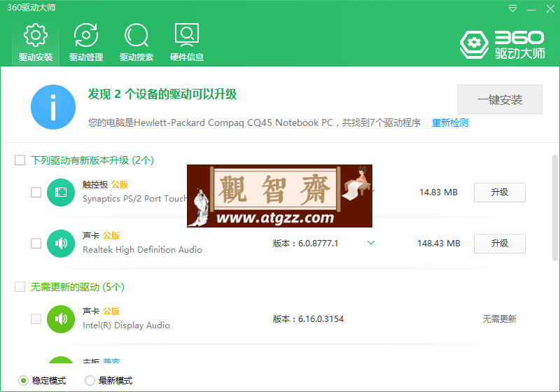The height and width of the screenshot is (392, 560).
Task: Click the 一键安装 button
Action: pyautogui.click(x=500, y=99)
